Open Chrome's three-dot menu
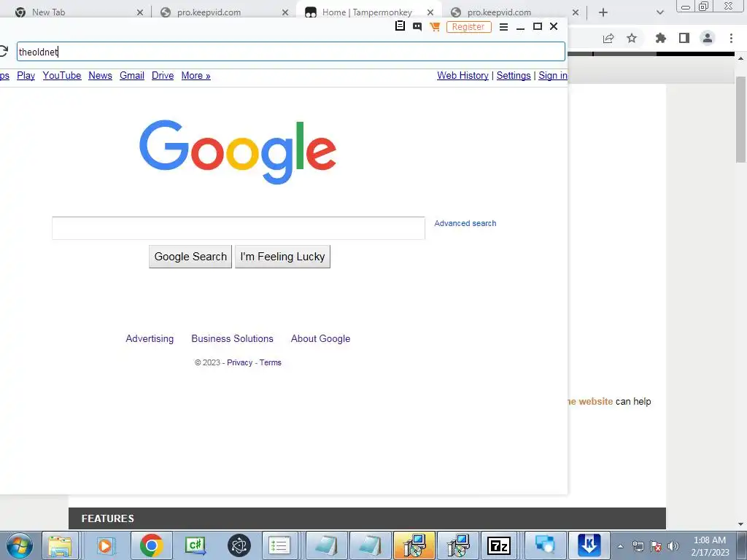The width and height of the screenshot is (747, 560). pos(731,38)
